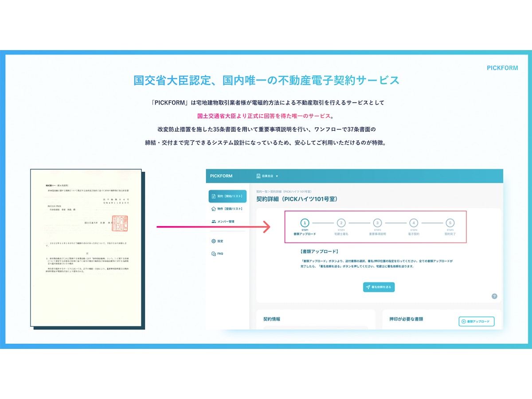
Task: Click the 押印が必要な書類 panel title
Action: pyautogui.click(x=406, y=319)
